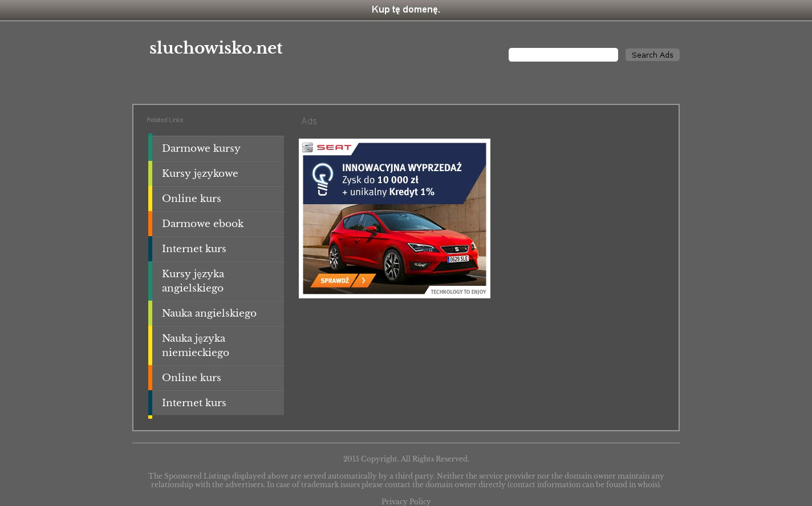Click the last 'Online kurs' link
The width and height of the screenshot is (812, 506).
coord(191,378)
